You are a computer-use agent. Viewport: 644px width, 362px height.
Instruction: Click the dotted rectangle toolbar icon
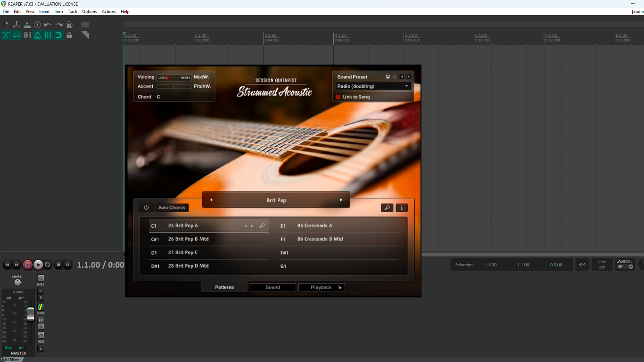click(85, 25)
